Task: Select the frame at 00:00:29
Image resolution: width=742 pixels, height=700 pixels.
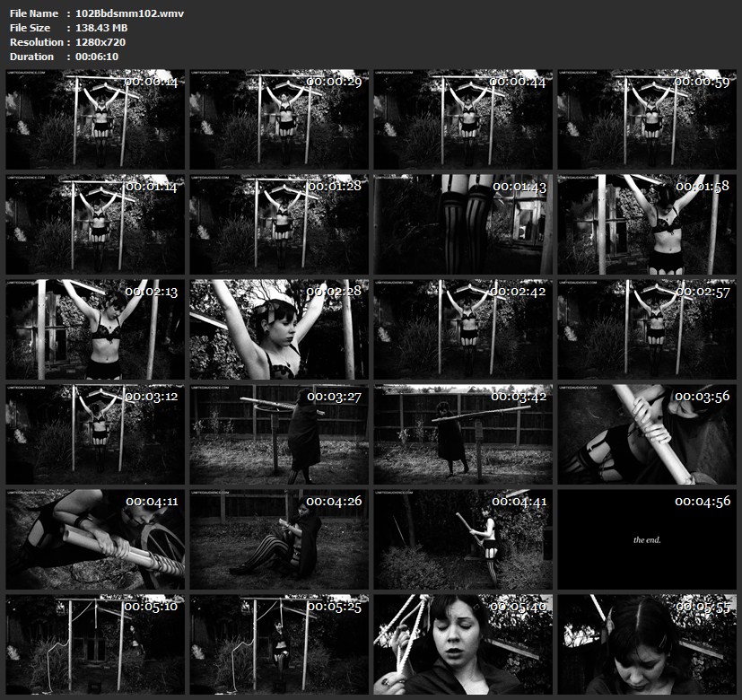Action: pos(279,119)
